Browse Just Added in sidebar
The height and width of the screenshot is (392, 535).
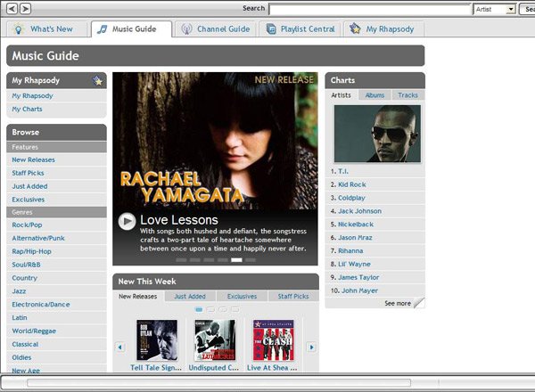pos(29,186)
